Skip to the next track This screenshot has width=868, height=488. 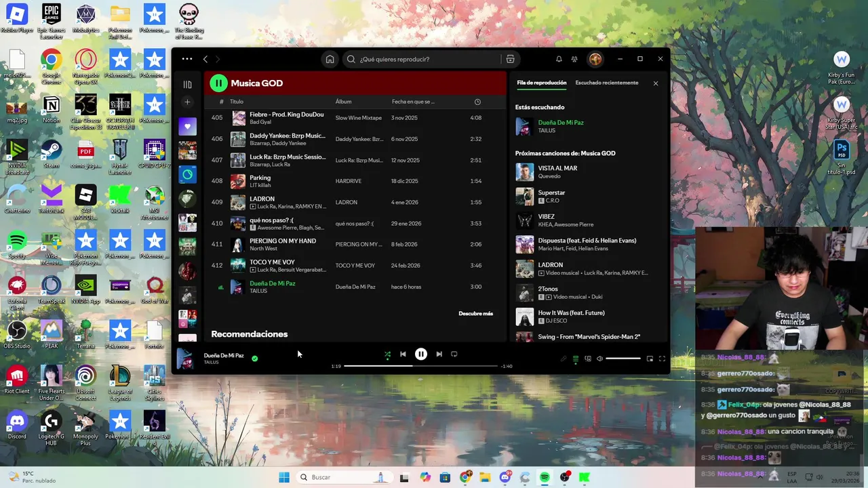[x=439, y=354]
